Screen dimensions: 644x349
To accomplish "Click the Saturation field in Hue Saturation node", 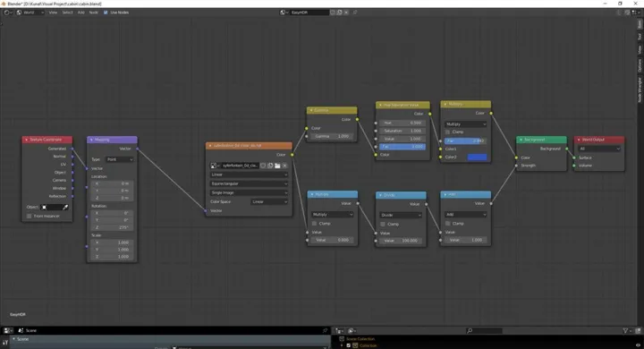I will (402, 131).
